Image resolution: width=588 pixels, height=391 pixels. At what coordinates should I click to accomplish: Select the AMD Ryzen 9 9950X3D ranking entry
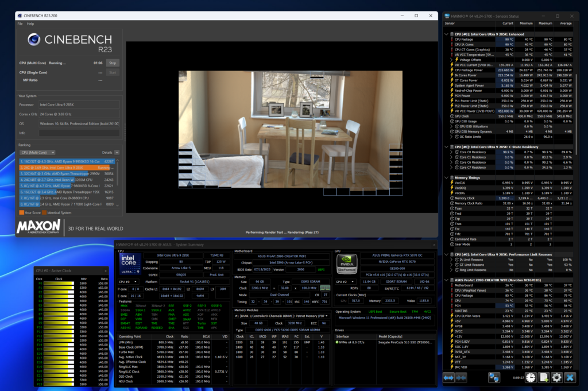67,161
